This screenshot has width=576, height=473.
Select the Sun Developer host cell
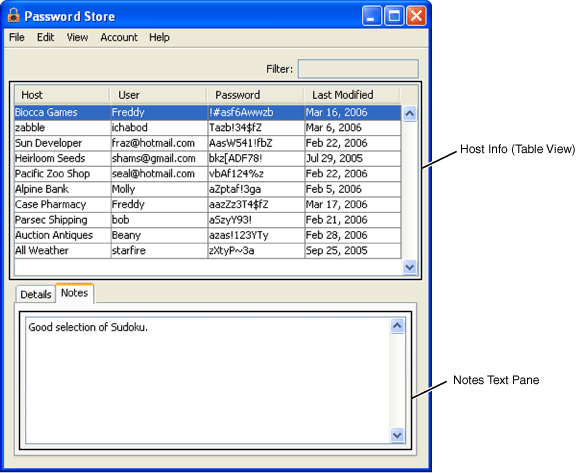coord(62,143)
